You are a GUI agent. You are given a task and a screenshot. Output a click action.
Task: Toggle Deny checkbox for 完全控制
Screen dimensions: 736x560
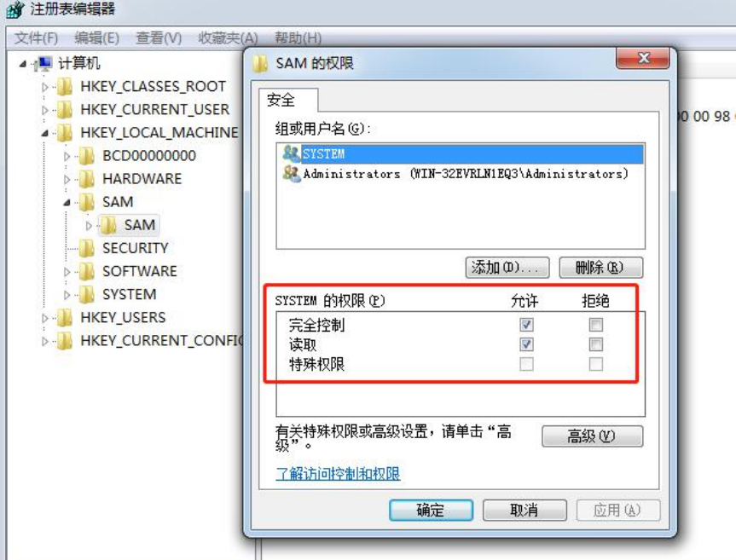coord(596,325)
